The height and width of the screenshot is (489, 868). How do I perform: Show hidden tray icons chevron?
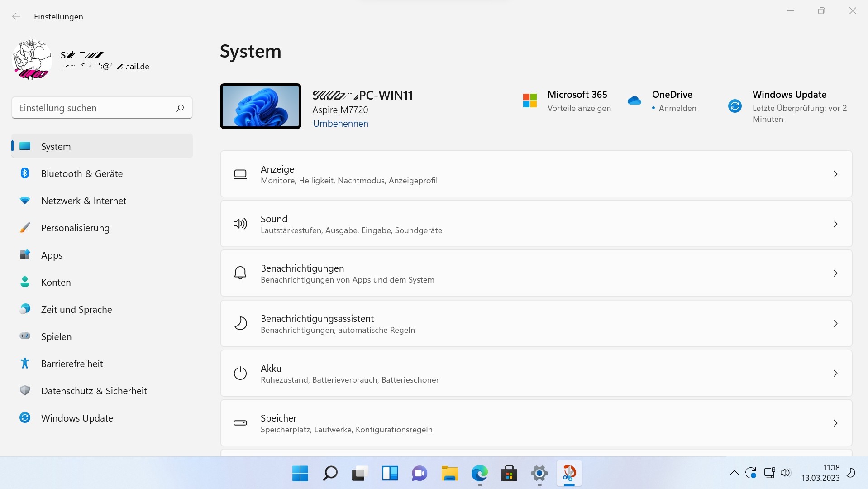[x=734, y=473]
